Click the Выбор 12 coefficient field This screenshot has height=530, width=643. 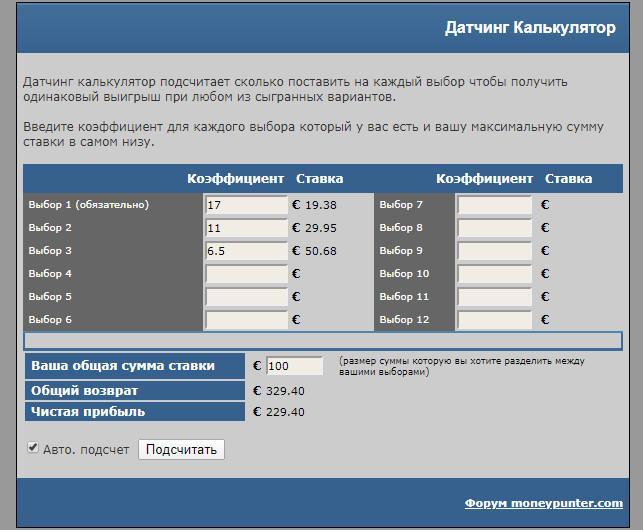pos(494,320)
